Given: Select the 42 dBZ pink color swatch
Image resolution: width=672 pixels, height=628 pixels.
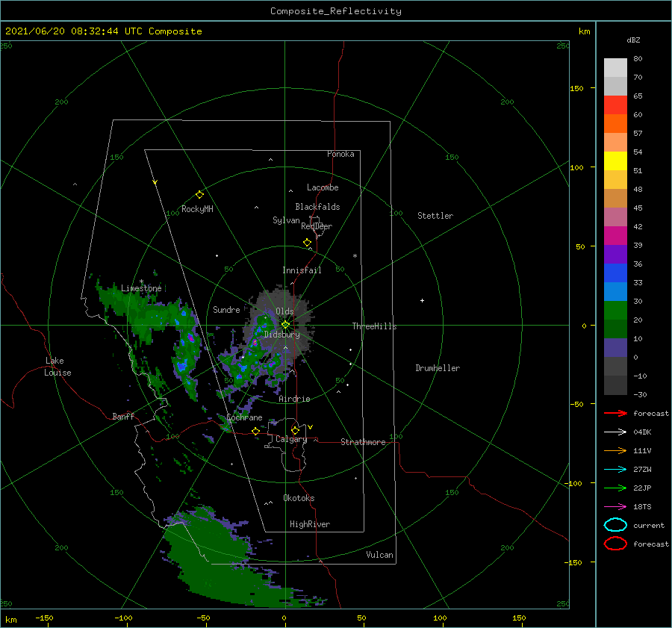Looking at the screenshot, I should pyautogui.click(x=615, y=217).
